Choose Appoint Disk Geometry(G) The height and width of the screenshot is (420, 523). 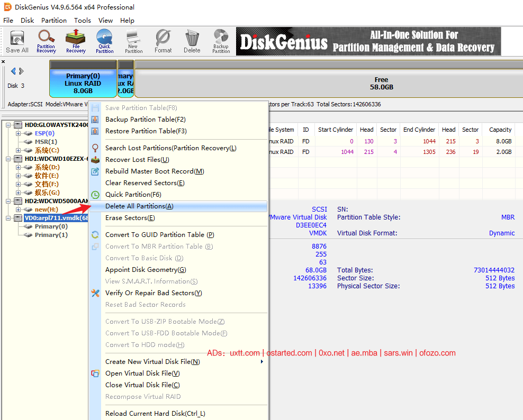tap(178, 270)
